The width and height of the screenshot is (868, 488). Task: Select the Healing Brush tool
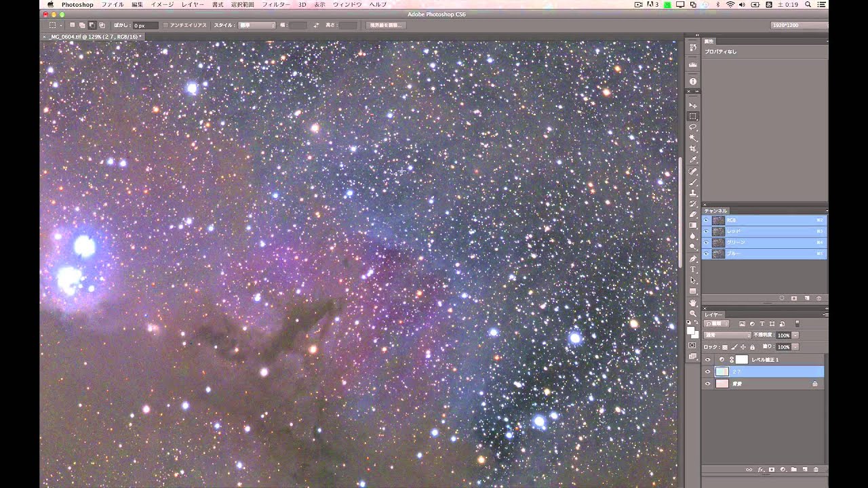coord(693,171)
